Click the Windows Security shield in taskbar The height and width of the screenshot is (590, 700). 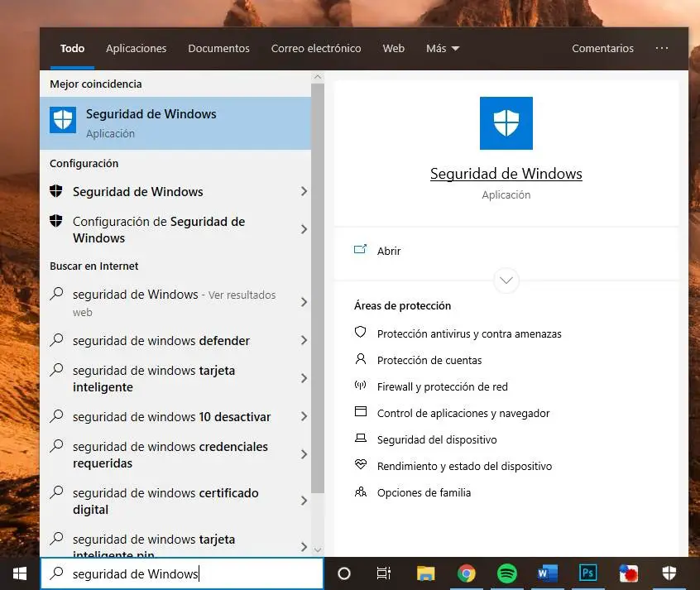pos(669,573)
